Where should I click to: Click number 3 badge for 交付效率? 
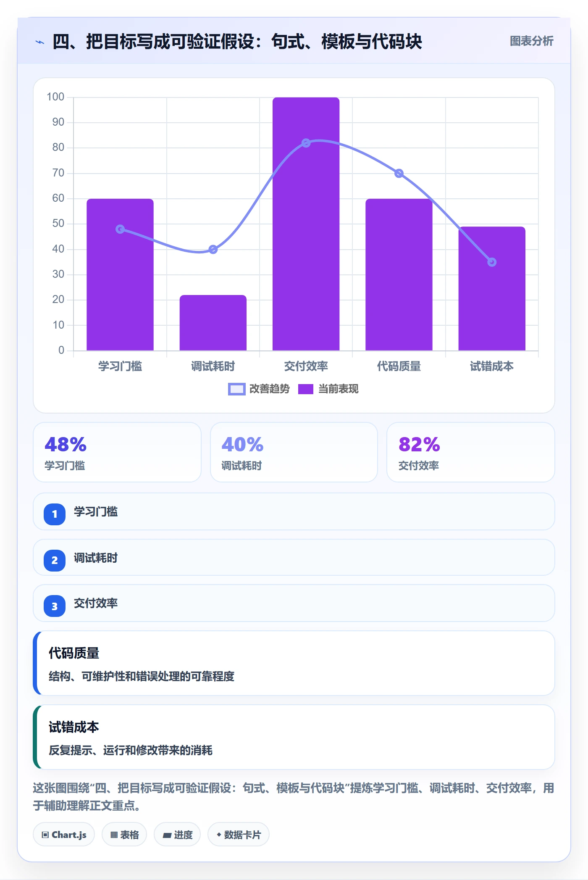[x=55, y=606]
